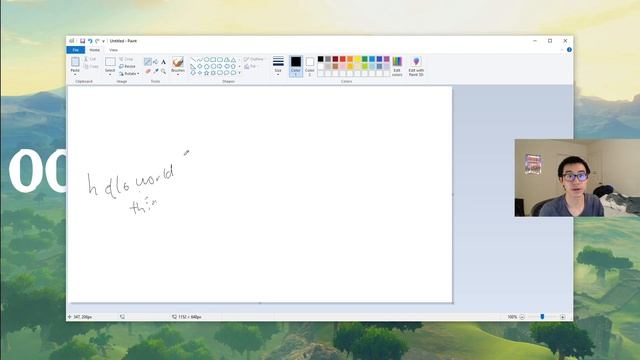Image resolution: width=640 pixels, height=360 pixels.
Task: Select Color 1 foreground box
Action: (296, 66)
